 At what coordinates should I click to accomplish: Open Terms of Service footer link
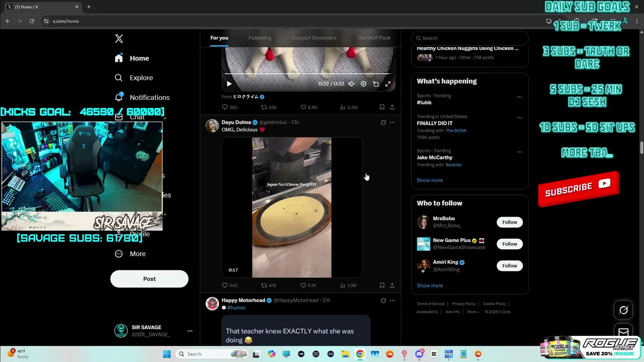pyautogui.click(x=430, y=304)
